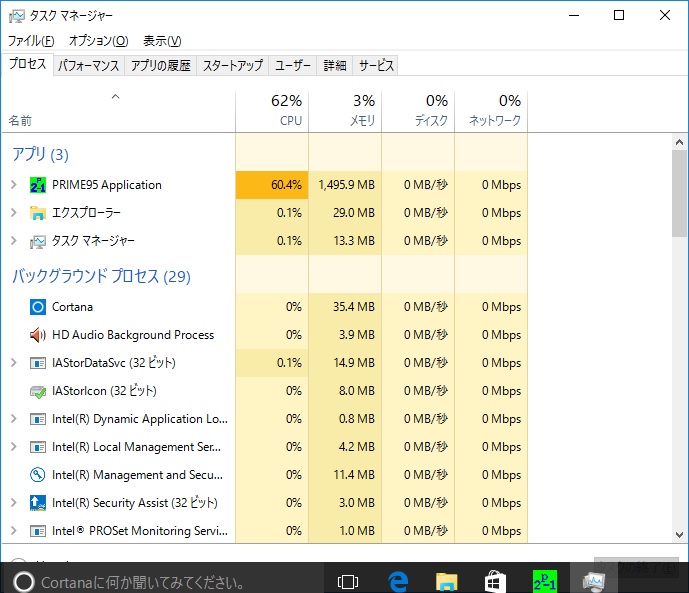Viewport: 689px width, 593px height.
Task: Click the IAStorIcon process icon
Action: tap(38, 391)
